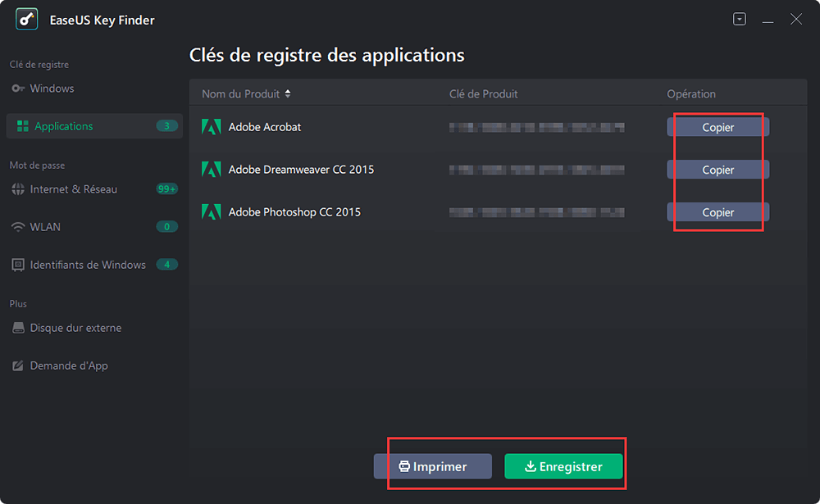Close the EaseUS Key Finder window

(796, 20)
